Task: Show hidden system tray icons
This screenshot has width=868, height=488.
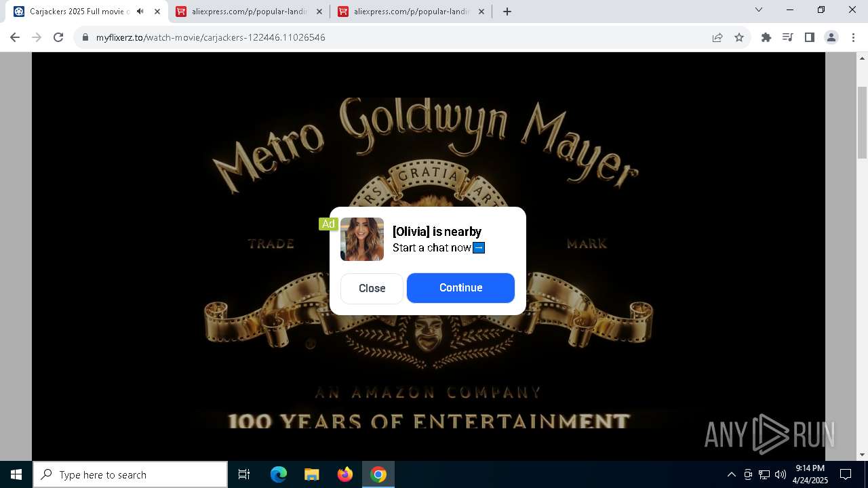Action: tap(731, 474)
